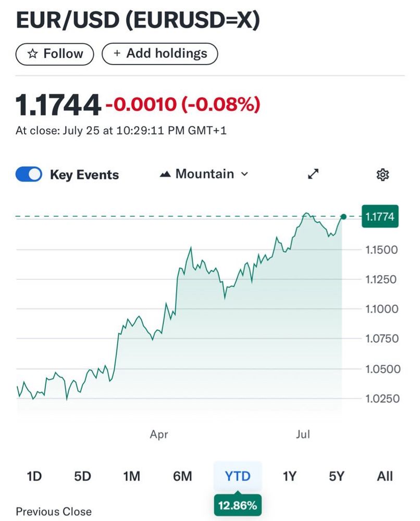Click the green endpoint dot on chart
The image size is (420, 521).
343,217
